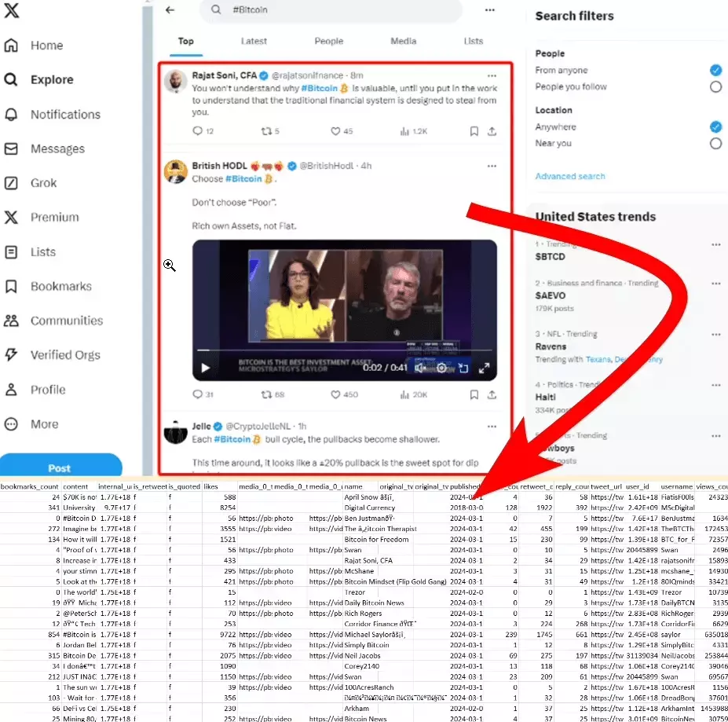The image size is (728, 722).
Task: Enable the Near you location filter
Action: click(x=715, y=142)
